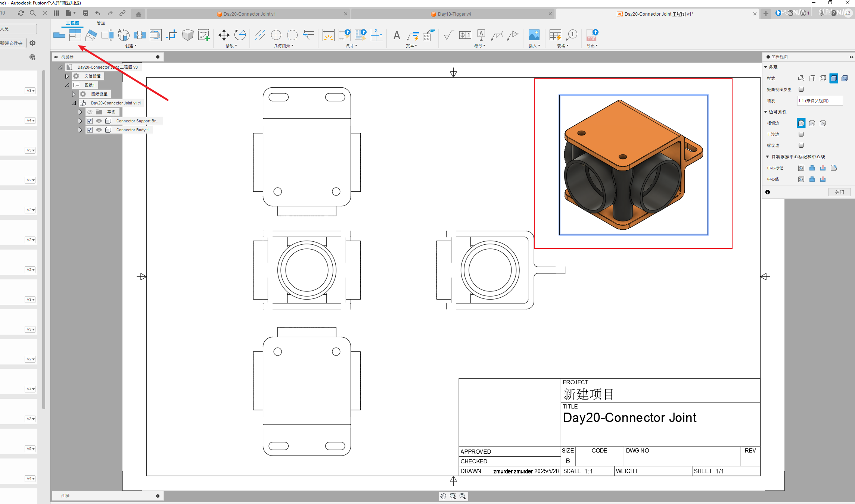
Task: Select the Projected View tool icon
Action: click(x=75, y=35)
